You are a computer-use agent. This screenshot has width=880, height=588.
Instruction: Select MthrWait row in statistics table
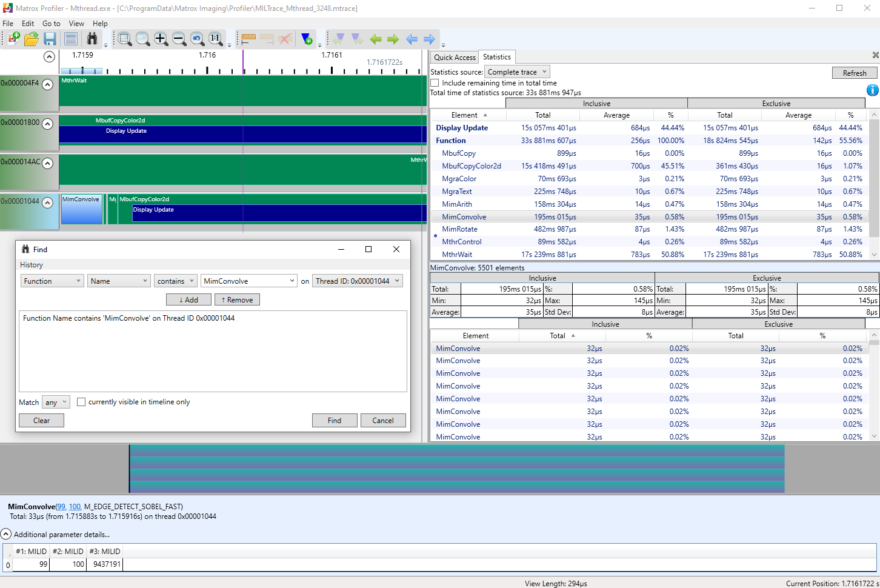pos(649,255)
